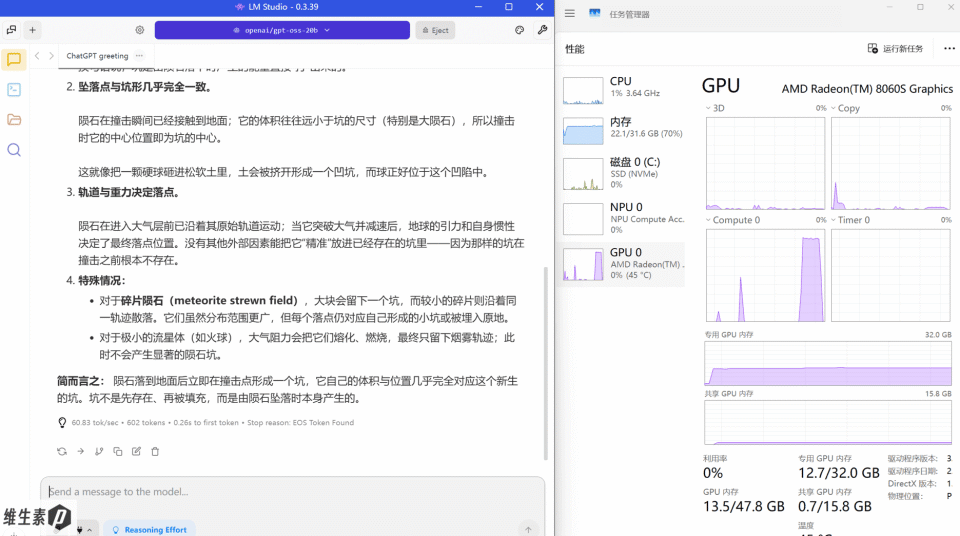Send message with up-arrow button
Screen dimensions: 960x536
coord(528,529)
